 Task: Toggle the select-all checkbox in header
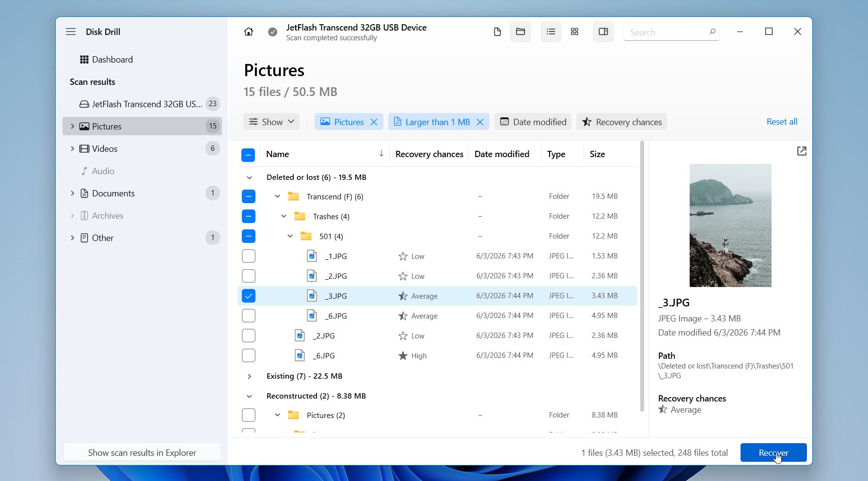(x=248, y=155)
